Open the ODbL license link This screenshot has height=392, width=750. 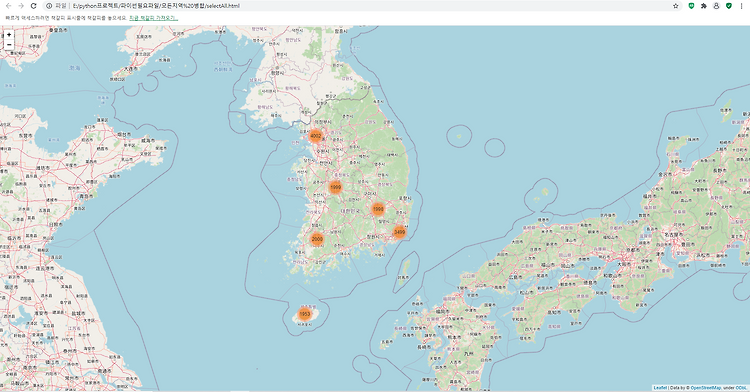click(741, 388)
